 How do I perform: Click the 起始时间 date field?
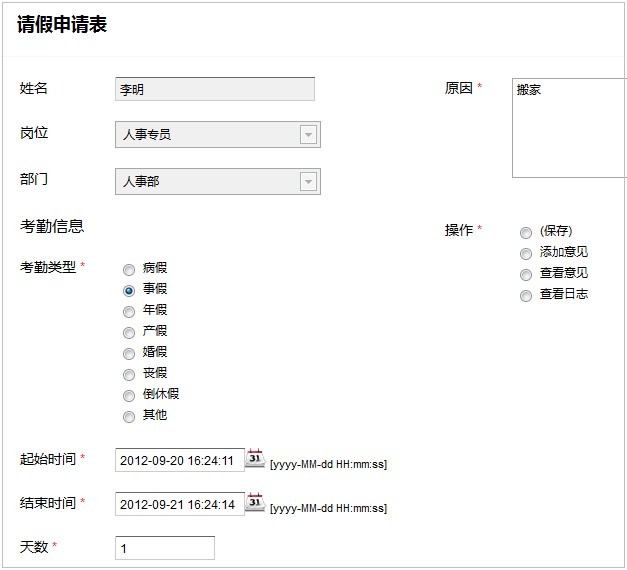tap(180, 461)
